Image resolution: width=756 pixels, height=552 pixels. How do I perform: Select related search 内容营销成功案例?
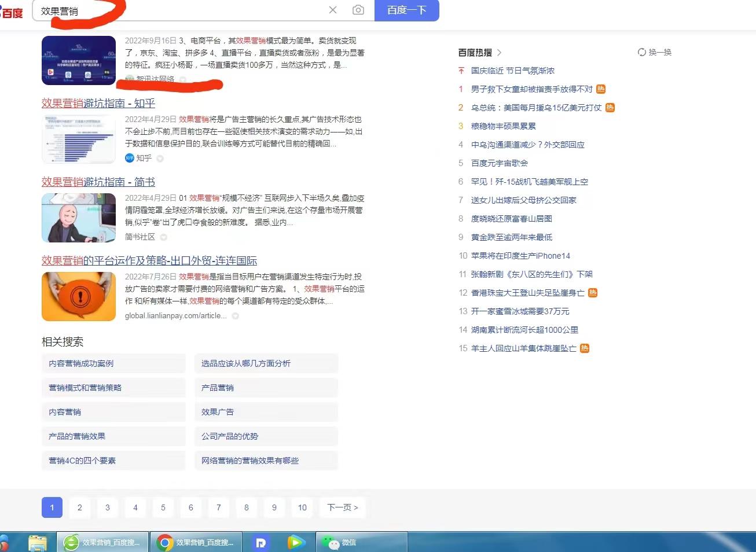coord(113,363)
